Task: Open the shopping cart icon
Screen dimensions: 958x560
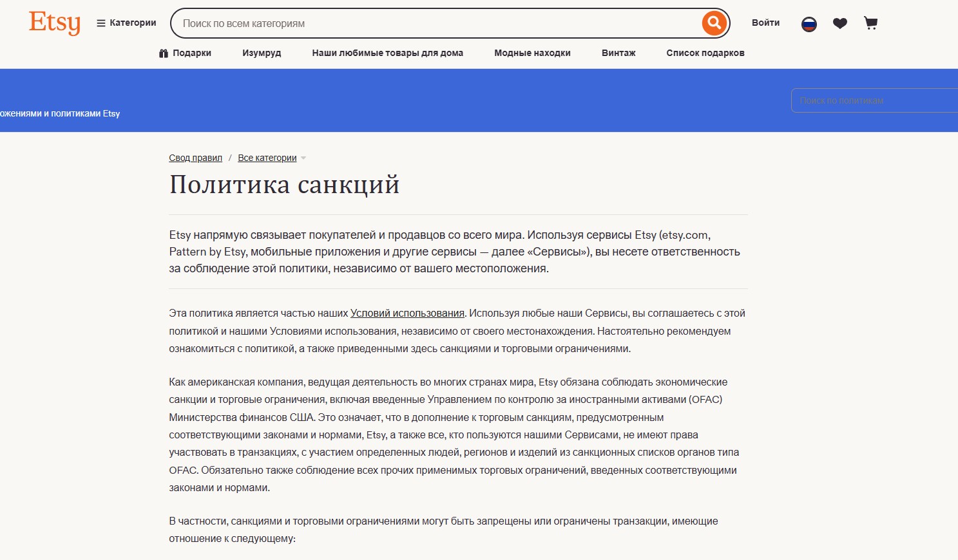Action: coord(871,24)
